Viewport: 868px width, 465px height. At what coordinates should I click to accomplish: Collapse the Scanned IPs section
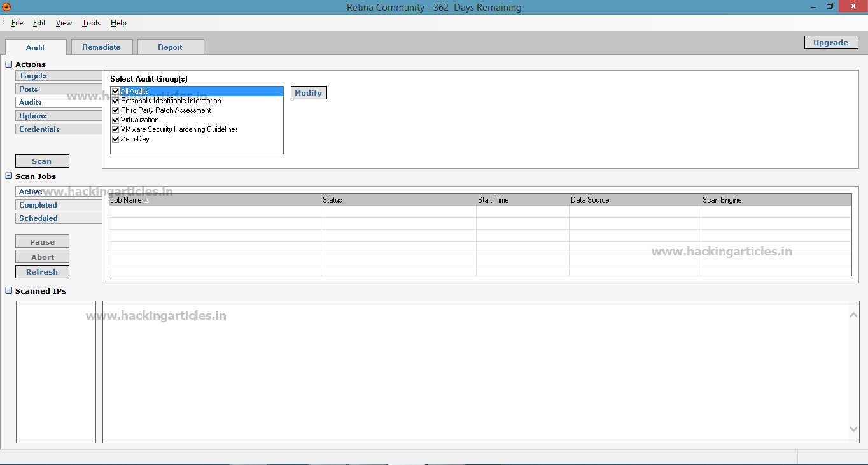(x=9, y=291)
